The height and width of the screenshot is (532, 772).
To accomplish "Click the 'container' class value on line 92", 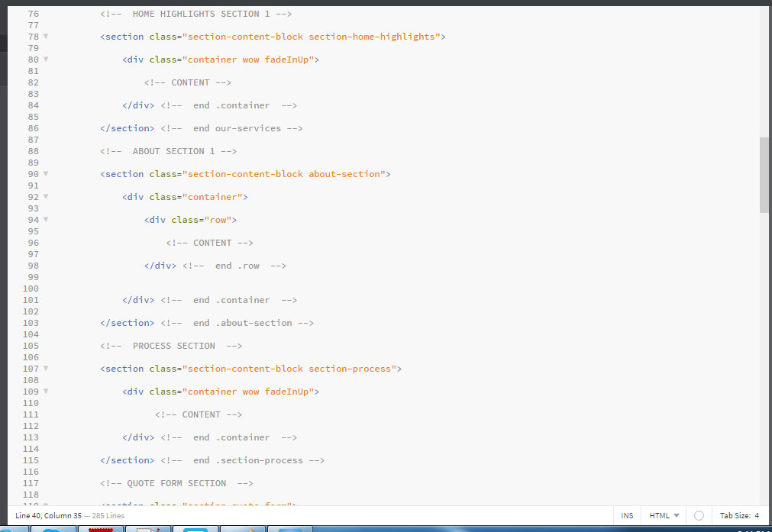I will pos(212,197).
